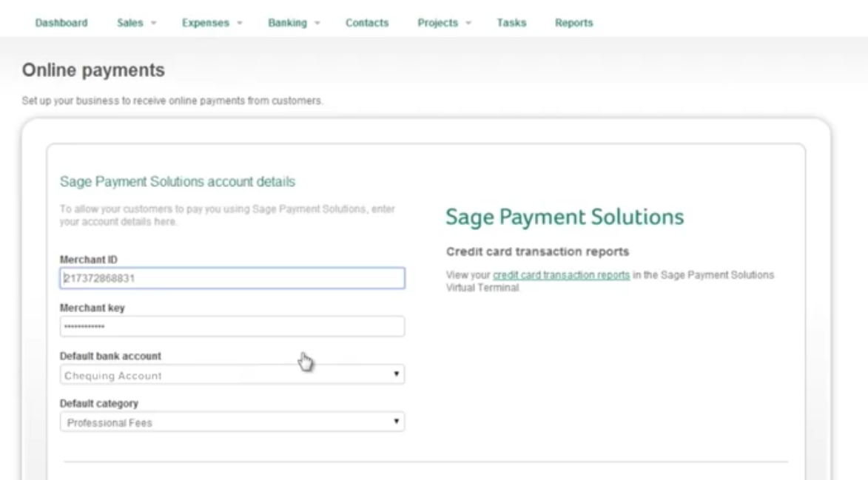Click the Merchant ID label
The height and width of the screenshot is (480, 868).
[x=88, y=260]
